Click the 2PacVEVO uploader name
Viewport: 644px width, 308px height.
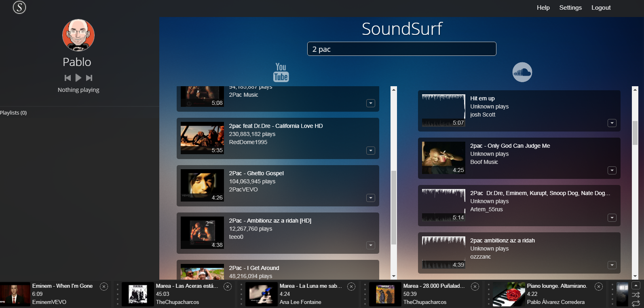(243, 189)
